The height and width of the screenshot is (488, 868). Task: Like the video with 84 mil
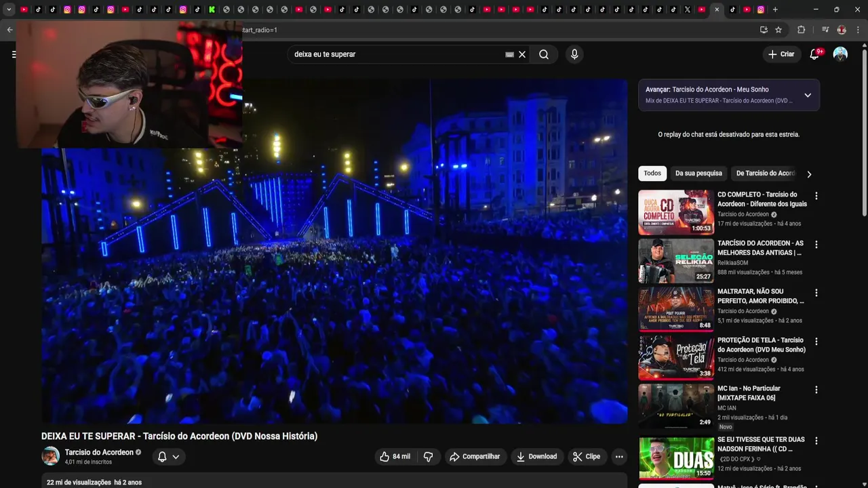click(395, 457)
